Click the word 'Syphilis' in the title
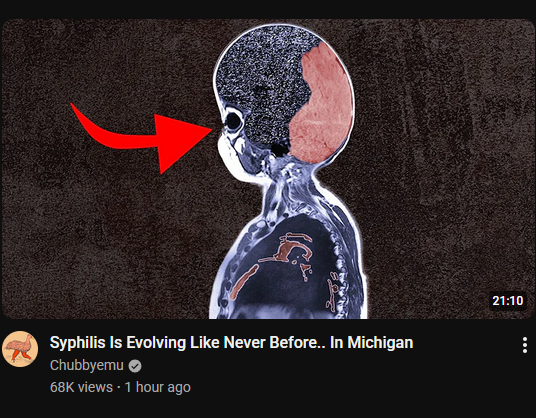Viewport: 536px width, 418px height. (x=78, y=342)
